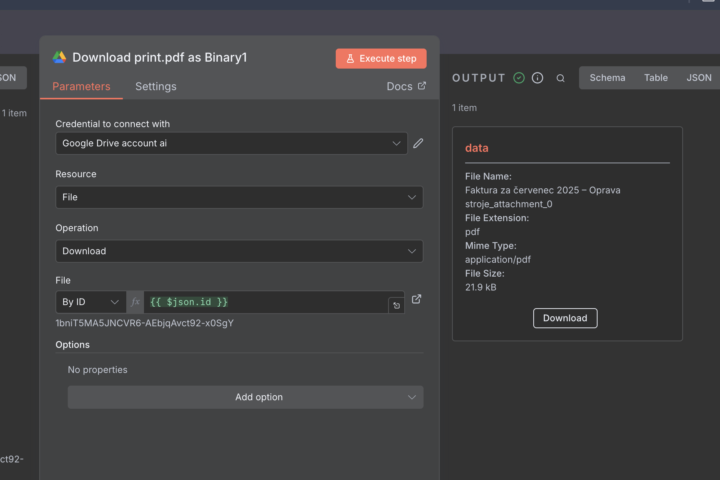
Task: Open the file in a new tab via the external link icon
Action: pos(417,299)
